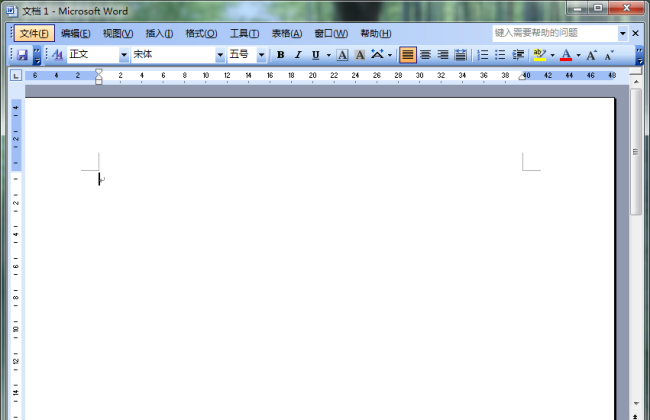Viewport: 650px width, 420px height.
Task: Apply the character border icon
Action: [x=342, y=55]
